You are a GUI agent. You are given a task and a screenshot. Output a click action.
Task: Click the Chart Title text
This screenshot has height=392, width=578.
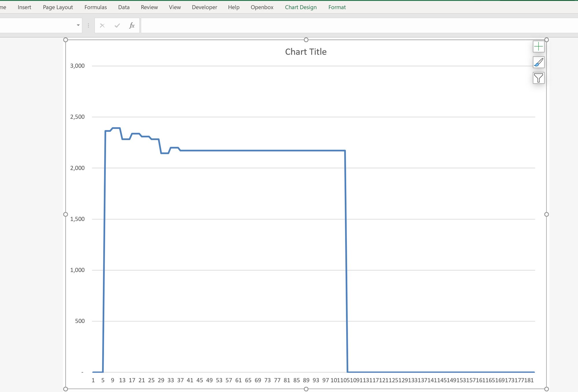click(306, 52)
